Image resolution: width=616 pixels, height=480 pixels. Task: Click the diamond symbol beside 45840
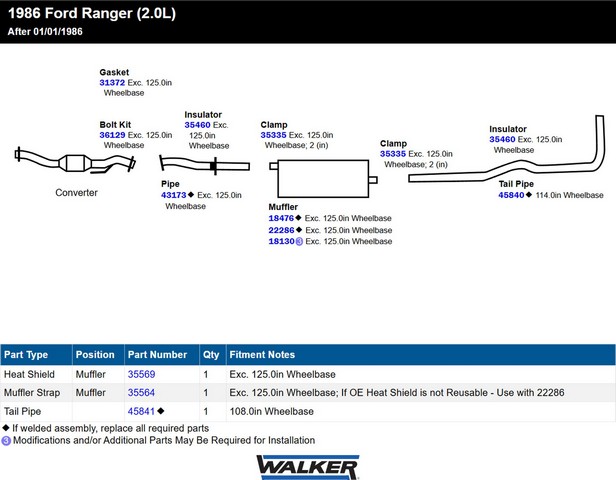click(529, 194)
